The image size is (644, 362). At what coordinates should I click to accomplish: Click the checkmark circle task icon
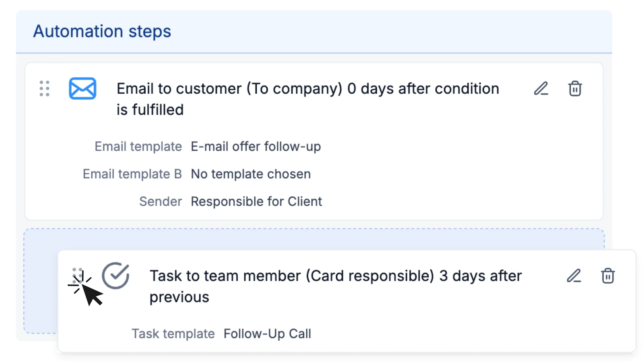pos(116,276)
